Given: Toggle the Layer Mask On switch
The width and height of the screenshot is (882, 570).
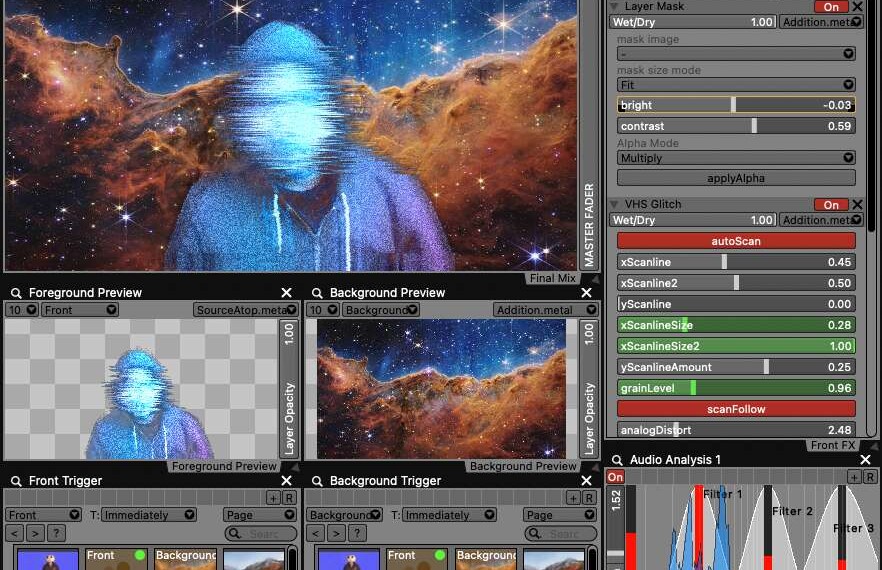Looking at the screenshot, I should click(x=830, y=7).
